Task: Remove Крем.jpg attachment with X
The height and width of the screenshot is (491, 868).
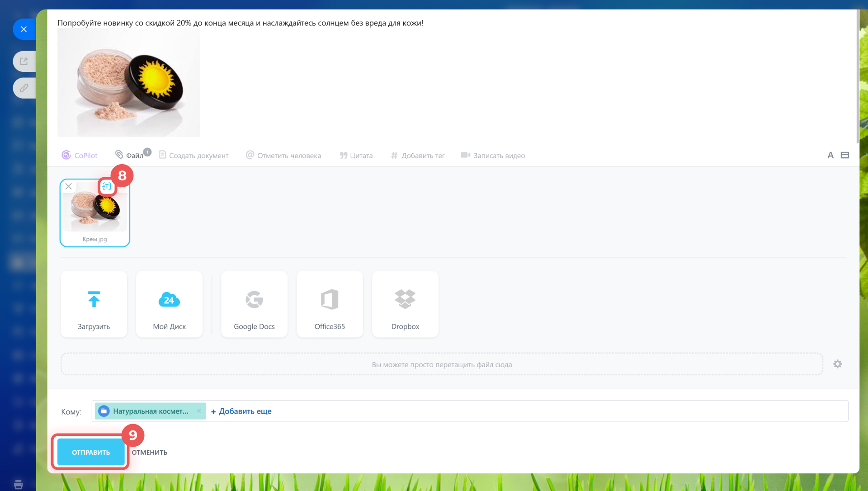Action: (x=69, y=186)
